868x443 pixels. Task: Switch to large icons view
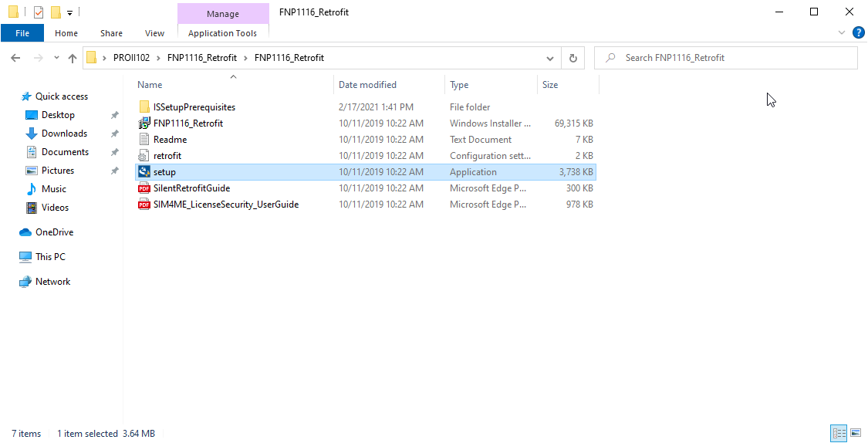click(855, 433)
